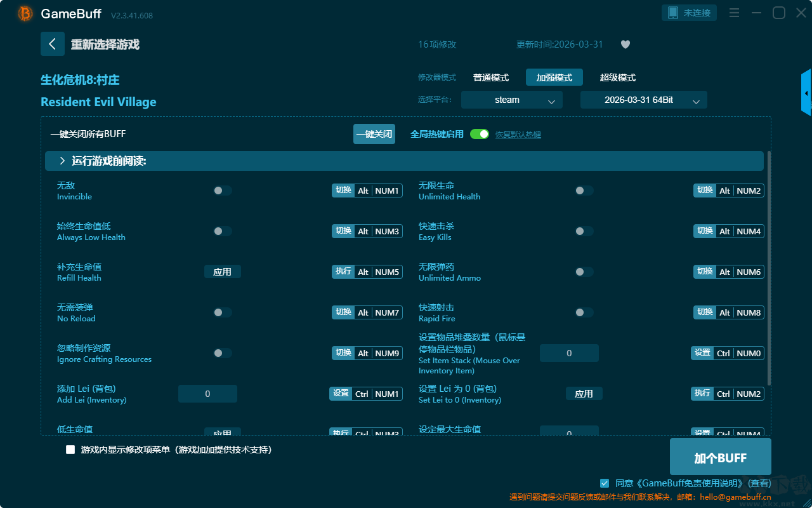Click Add Lei hotkey Ctrl NUM1 box
This screenshot has width=812, height=508.
click(366, 394)
